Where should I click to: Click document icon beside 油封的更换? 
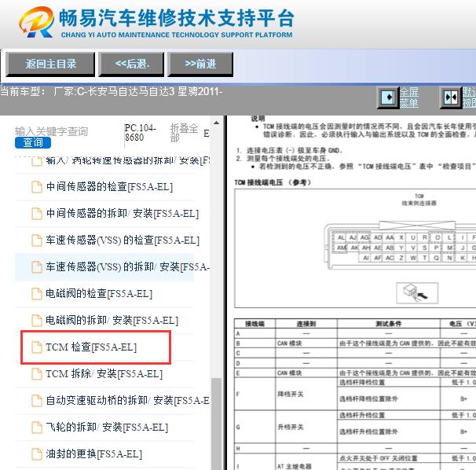(x=37, y=454)
